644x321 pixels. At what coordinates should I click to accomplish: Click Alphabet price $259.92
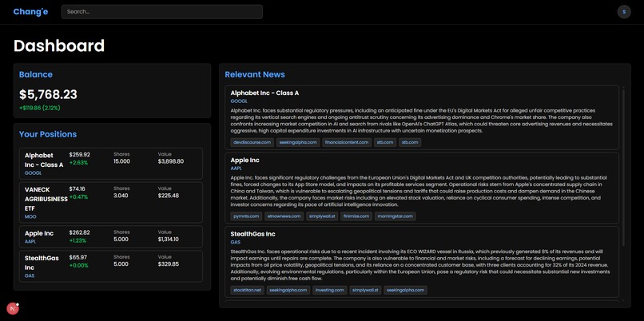click(80, 155)
